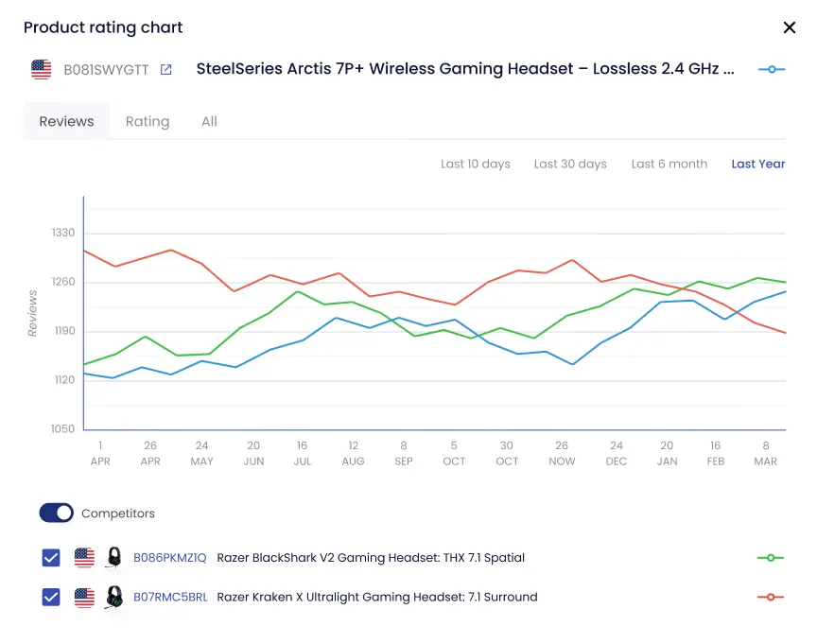Click the red line indicator for Razer Kraken X
Image resolution: width=817 pixels, height=644 pixels.
click(x=772, y=598)
